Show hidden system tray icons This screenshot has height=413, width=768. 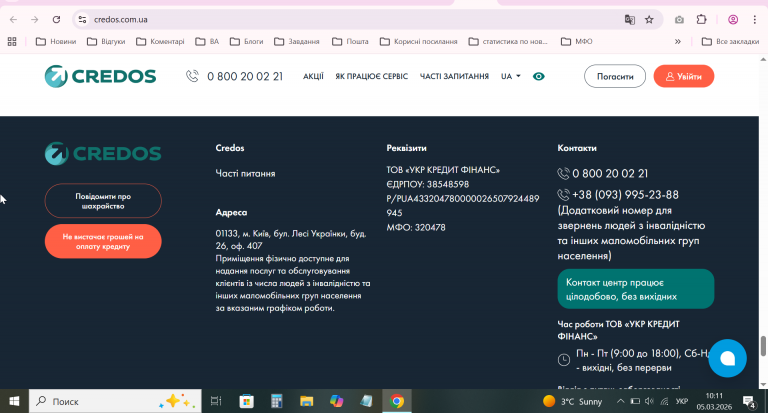(620, 401)
